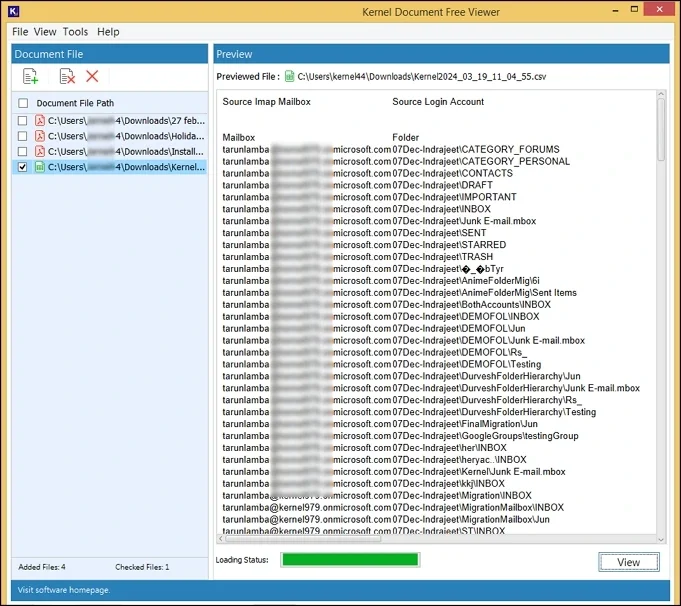Open the Help menu

tap(108, 32)
